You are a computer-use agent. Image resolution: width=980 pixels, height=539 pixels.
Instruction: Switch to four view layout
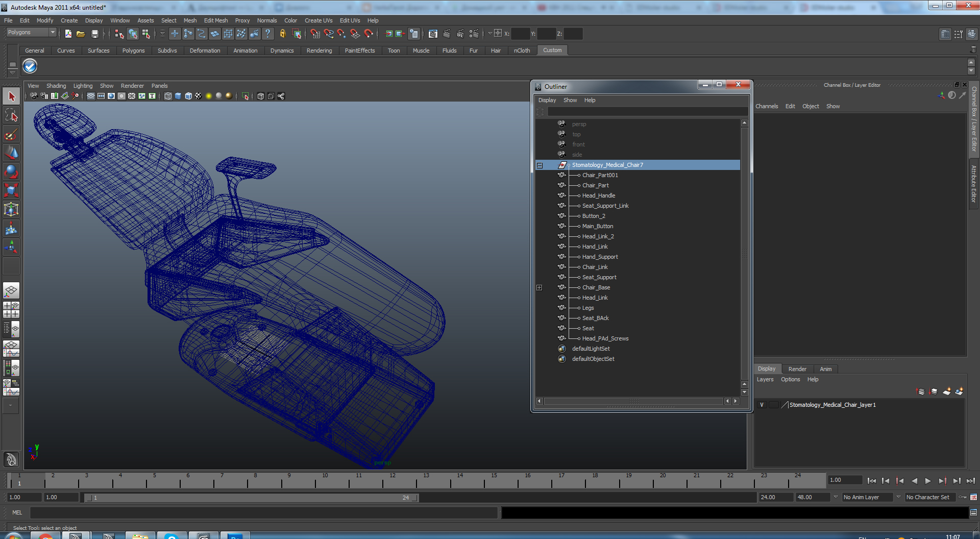[x=11, y=310]
